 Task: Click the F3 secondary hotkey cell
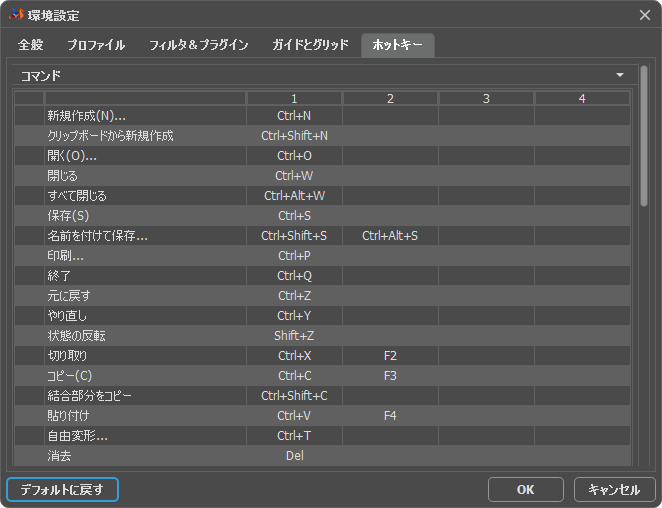click(x=390, y=375)
